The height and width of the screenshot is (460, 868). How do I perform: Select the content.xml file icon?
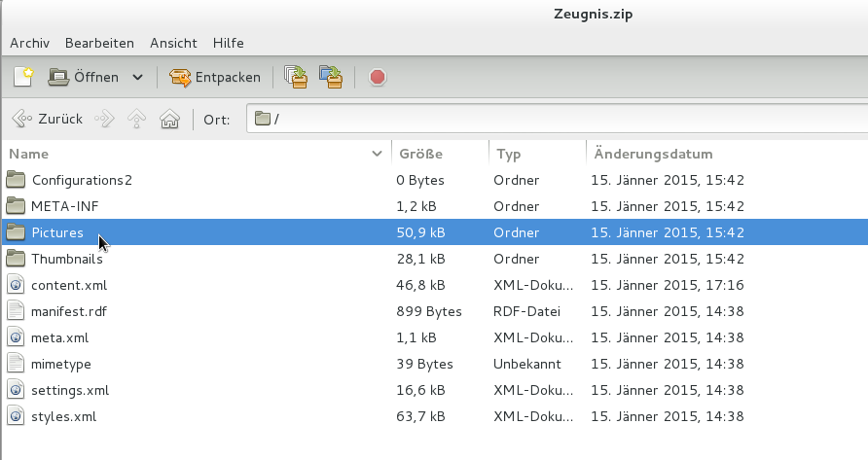(16, 285)
